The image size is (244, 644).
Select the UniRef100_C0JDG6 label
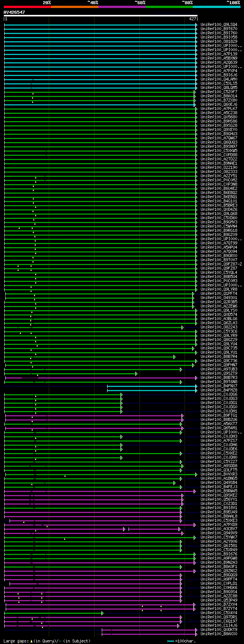(219, 394)
